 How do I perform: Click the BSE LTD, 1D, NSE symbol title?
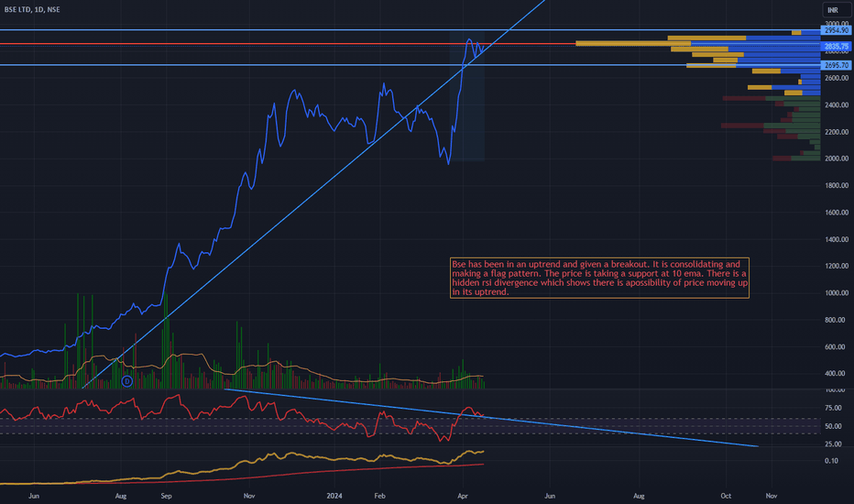tap(32, 9)
